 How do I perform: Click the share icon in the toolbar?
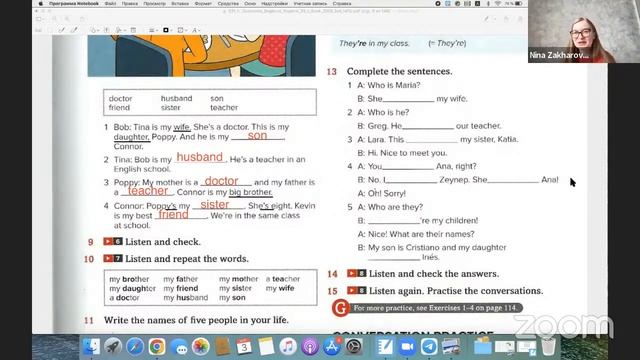[82, 19]
